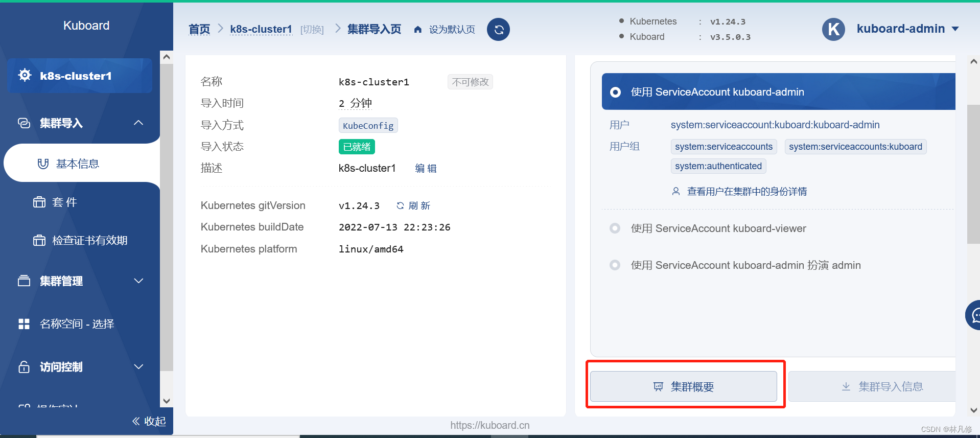
Task: Click the 套件 box icon
Action: [x=39, y=202]
